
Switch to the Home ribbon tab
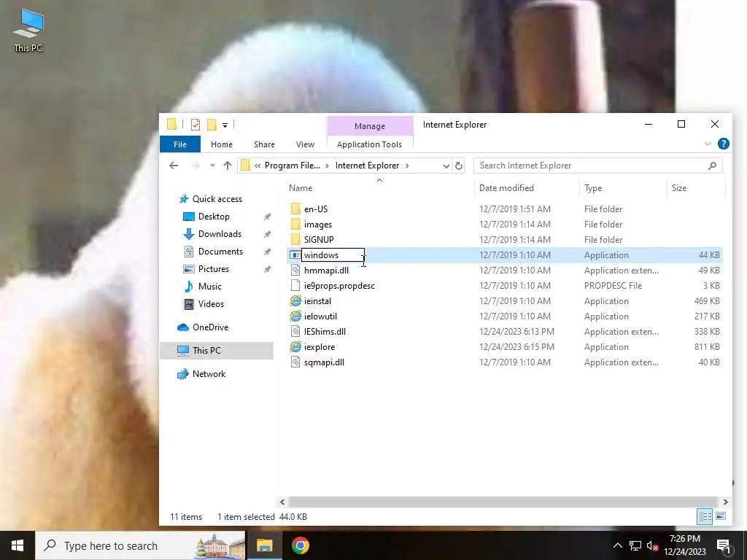tap(222, 144)
